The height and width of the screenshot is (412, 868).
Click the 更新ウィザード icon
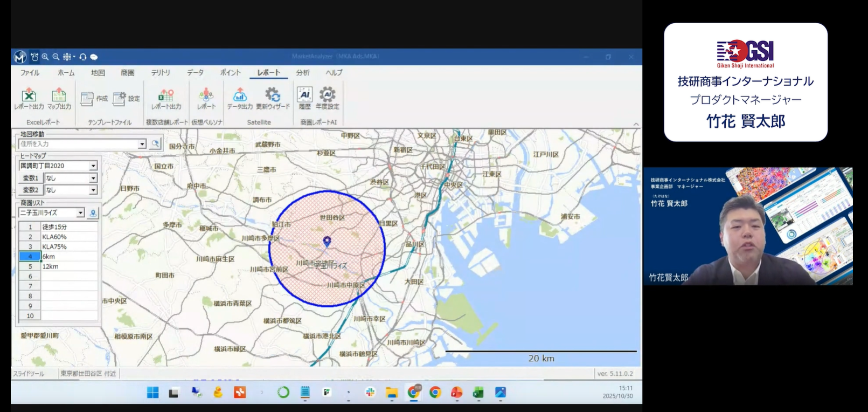point(273,99)
